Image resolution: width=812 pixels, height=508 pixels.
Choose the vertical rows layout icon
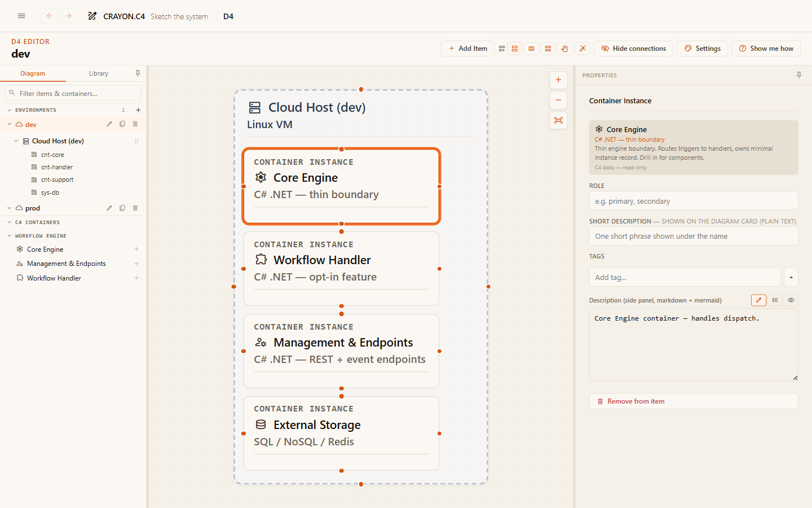pyautogui.click(x=515, y=49)
